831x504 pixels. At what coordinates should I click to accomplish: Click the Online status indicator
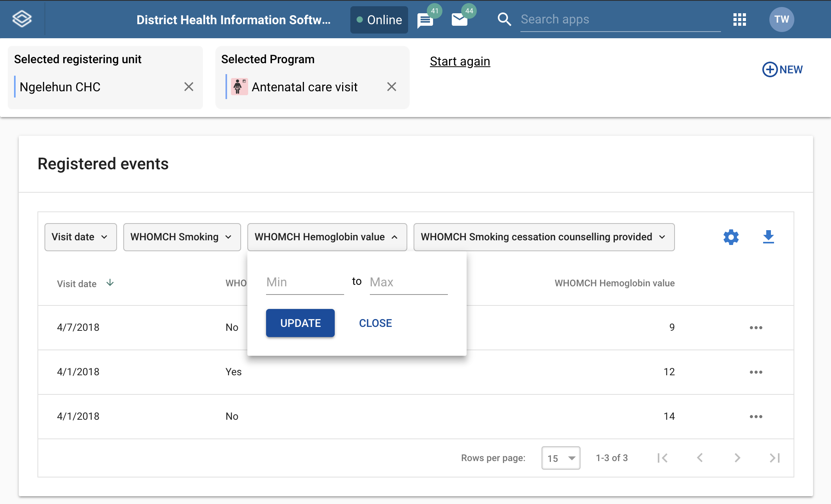(379, 20)
